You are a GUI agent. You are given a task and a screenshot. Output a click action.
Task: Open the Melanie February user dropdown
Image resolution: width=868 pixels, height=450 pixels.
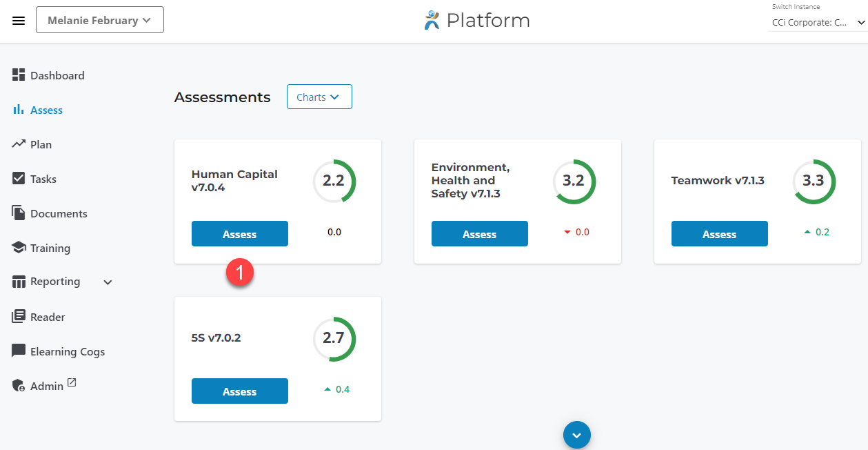tap(100, 20)
